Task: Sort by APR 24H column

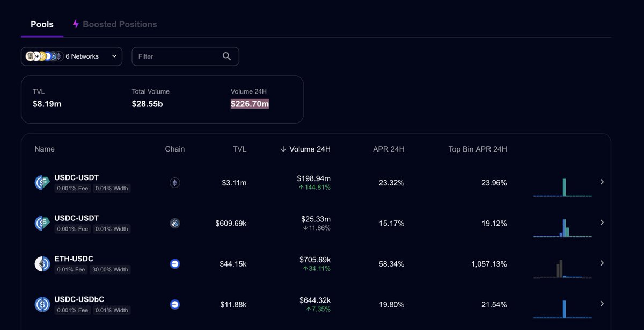Action: [389, 149]
